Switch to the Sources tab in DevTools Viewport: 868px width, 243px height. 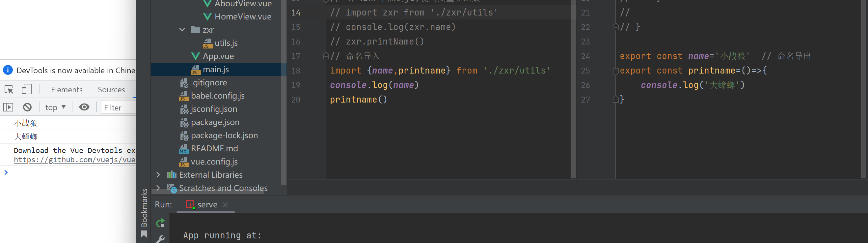111,89
